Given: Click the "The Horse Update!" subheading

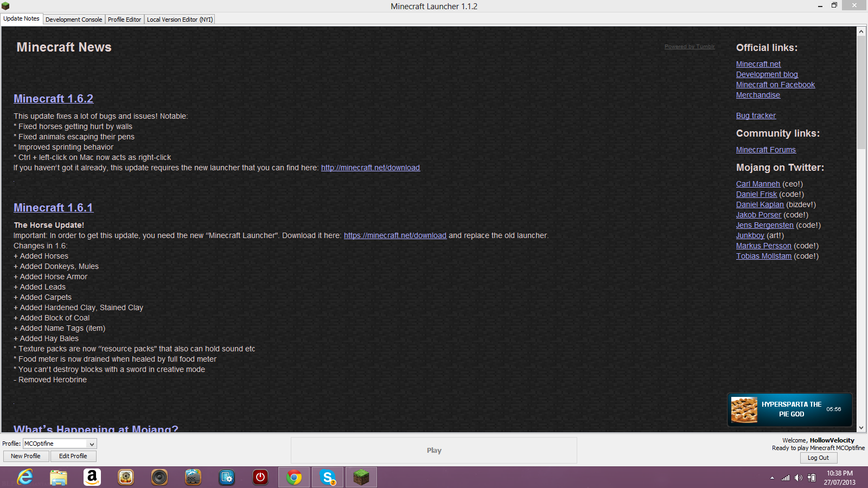Looking at the screenshot, I should (49, 225).
